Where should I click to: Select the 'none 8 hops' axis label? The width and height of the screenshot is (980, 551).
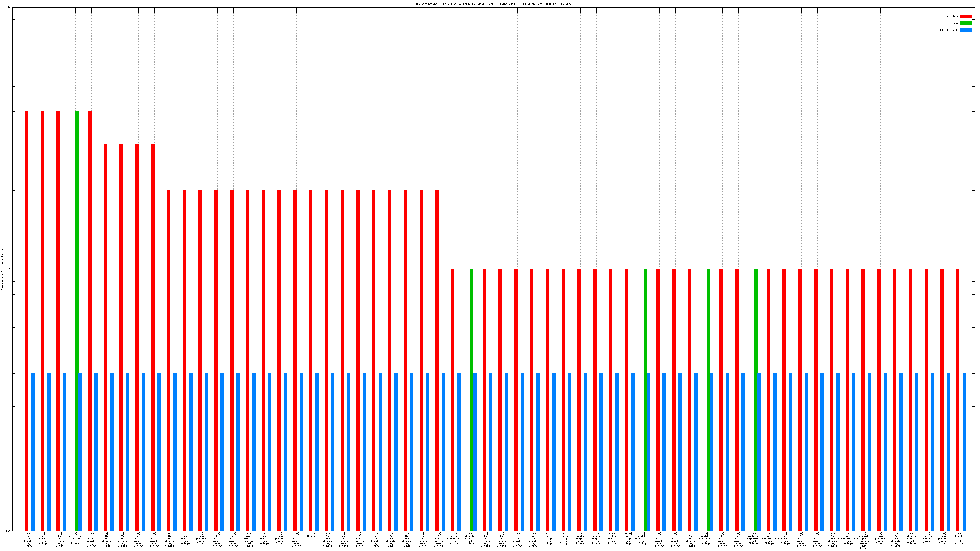pos(312,535)
